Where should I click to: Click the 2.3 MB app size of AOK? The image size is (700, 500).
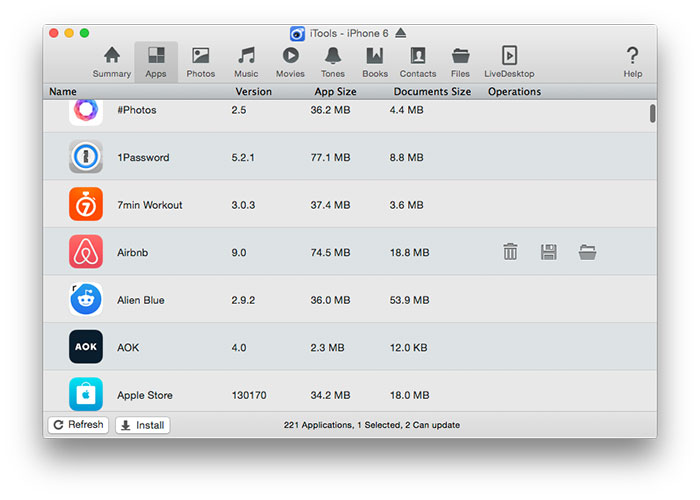coord(327,348)
